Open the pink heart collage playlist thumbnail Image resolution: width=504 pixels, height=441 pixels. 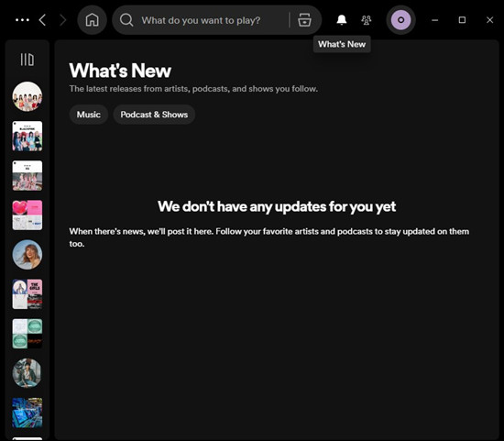(27, 215)
